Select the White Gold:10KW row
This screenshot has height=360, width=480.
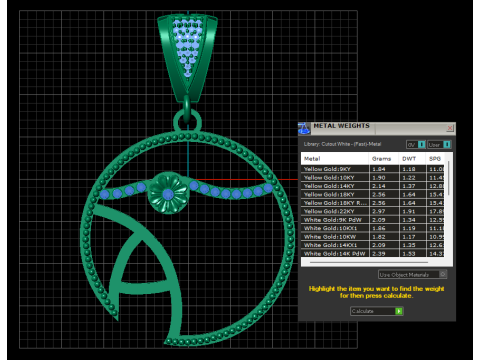tap(372, 237)
